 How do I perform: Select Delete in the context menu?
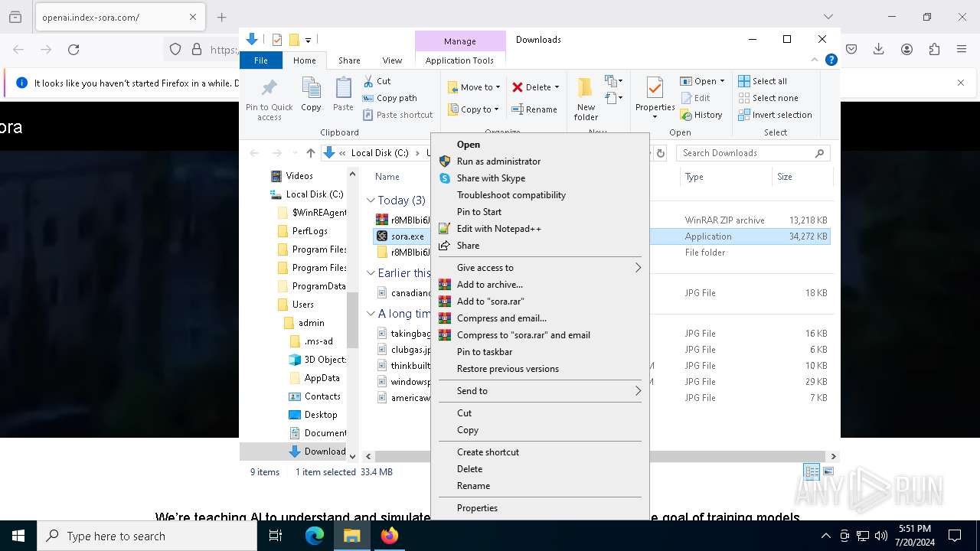[540, 469]
